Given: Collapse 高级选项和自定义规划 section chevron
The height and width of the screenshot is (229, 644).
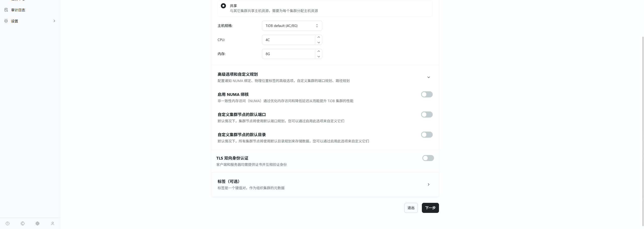Looking at the screenshot, I should coord(429,77).
